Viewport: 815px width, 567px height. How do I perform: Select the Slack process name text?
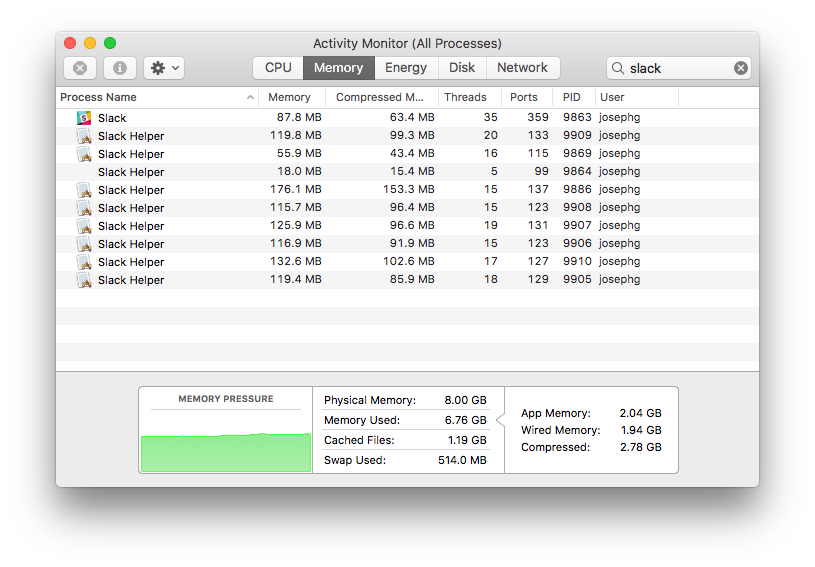pos(112,118)
